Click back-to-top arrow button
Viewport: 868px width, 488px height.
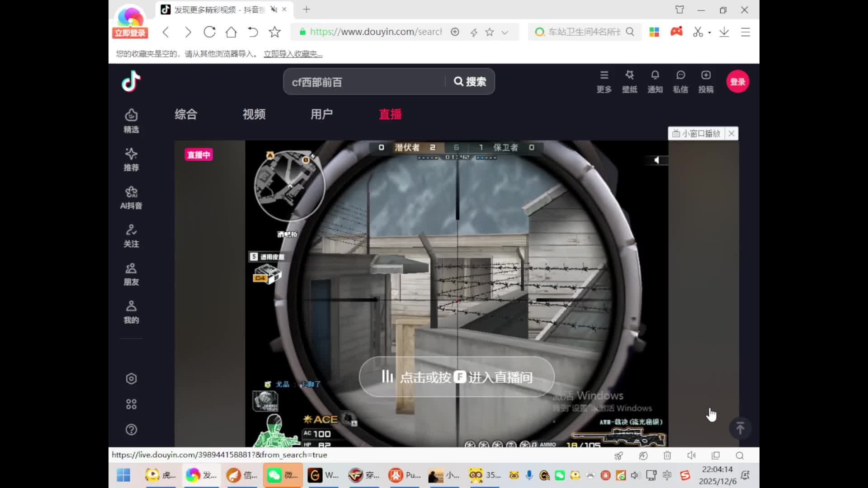[x=740, y=427]
